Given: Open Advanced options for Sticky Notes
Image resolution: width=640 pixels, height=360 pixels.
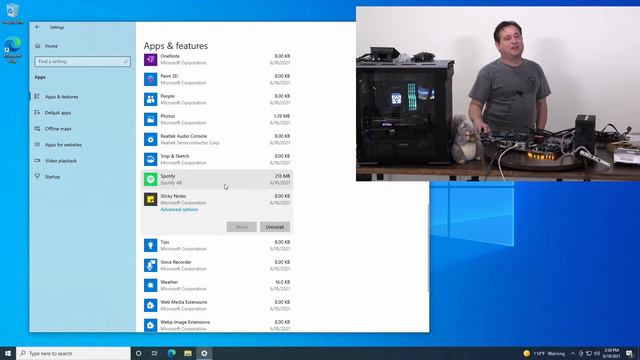Looking at the screenshot, I should pos(179,209).
